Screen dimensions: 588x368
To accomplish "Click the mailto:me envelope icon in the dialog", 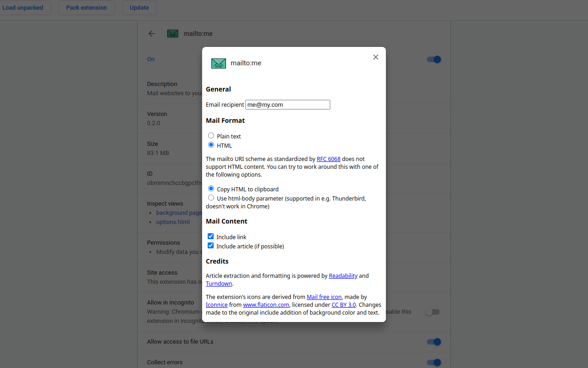I will pos(218,63).
